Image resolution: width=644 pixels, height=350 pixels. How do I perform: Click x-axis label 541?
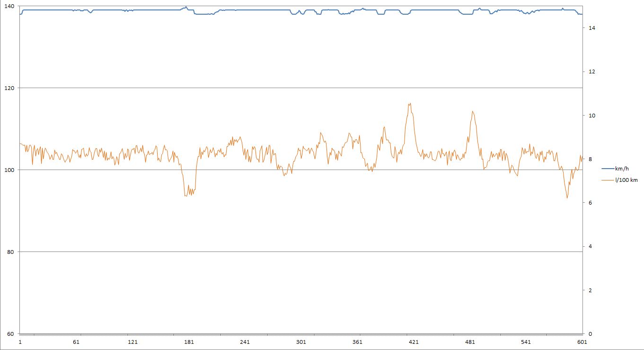point(526,342)
